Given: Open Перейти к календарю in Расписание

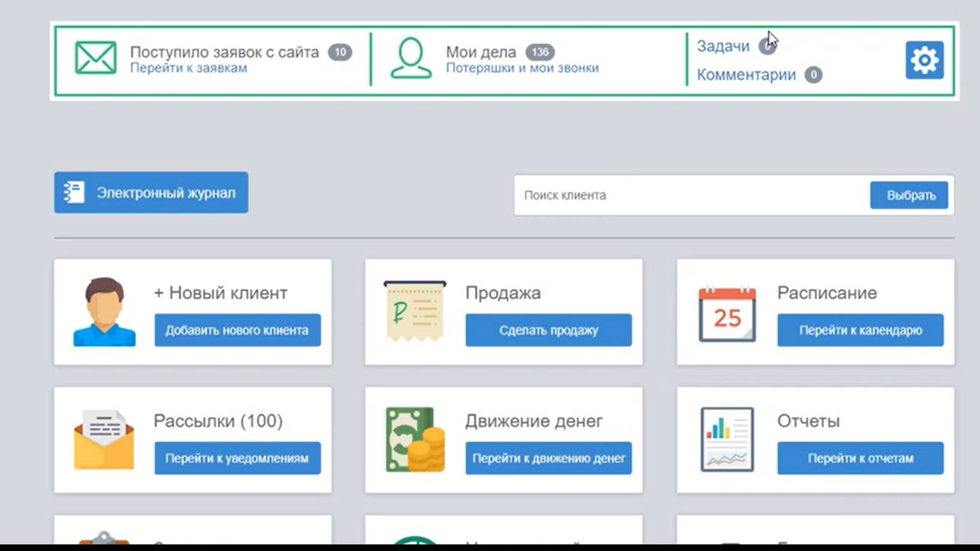Looking at the screenshot, I should pos(860,330).
